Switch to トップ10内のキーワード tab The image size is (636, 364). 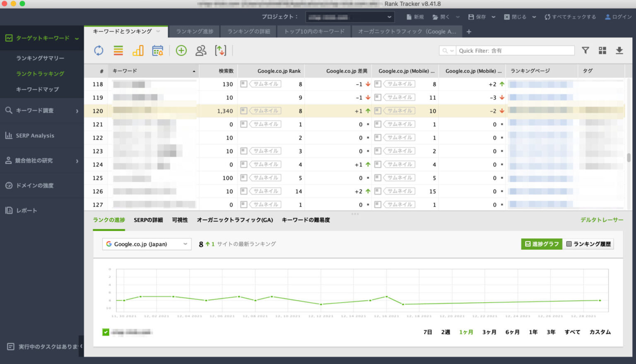pyautogui.click(x=314, y=31)
